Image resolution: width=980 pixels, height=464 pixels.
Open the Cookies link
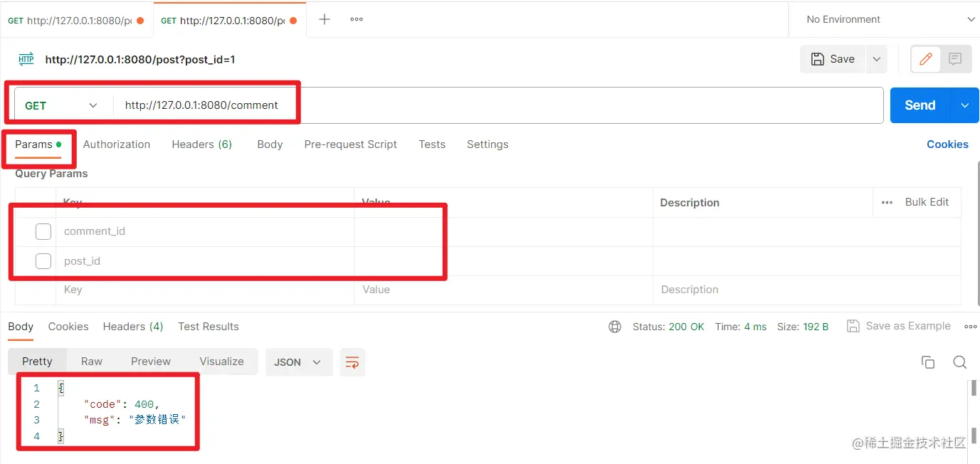(947, 144)
